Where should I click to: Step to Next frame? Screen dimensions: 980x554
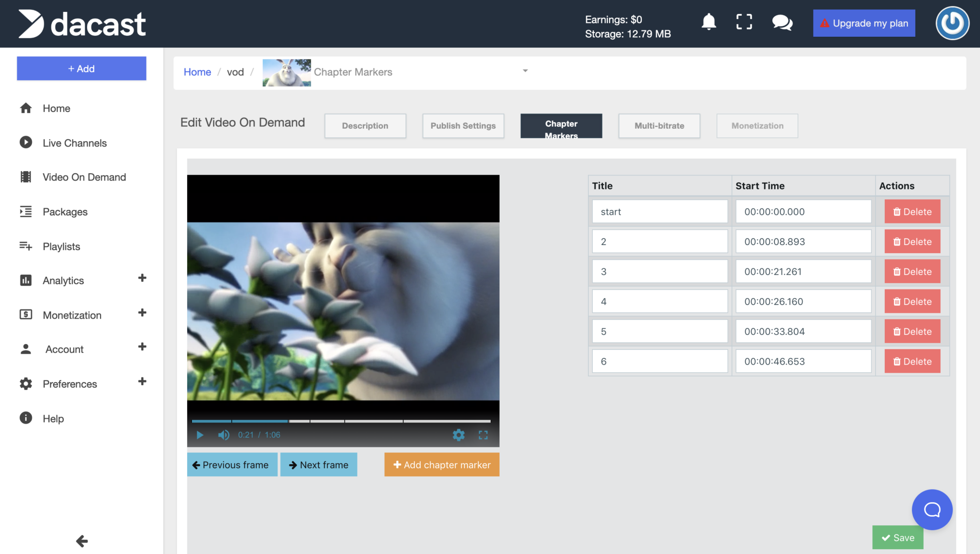tap(319, 465)
